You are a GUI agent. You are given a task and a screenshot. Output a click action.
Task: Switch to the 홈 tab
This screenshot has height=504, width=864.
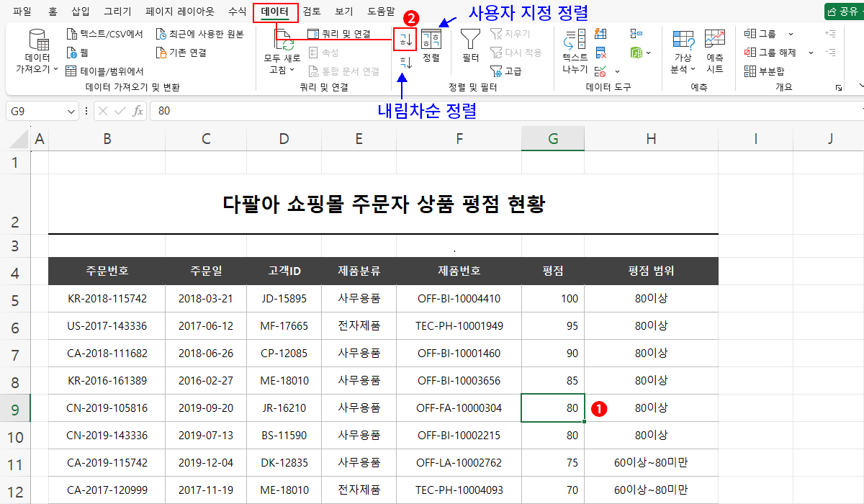click(x=53, y=12)
